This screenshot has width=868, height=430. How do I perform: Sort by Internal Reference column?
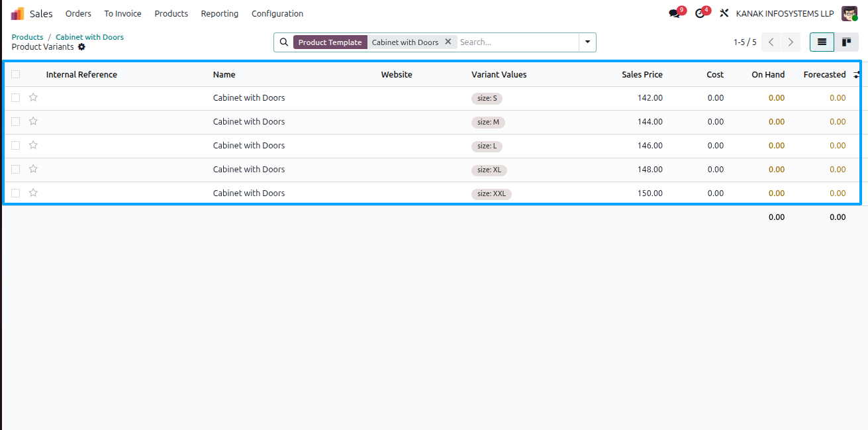click(81, 75)
